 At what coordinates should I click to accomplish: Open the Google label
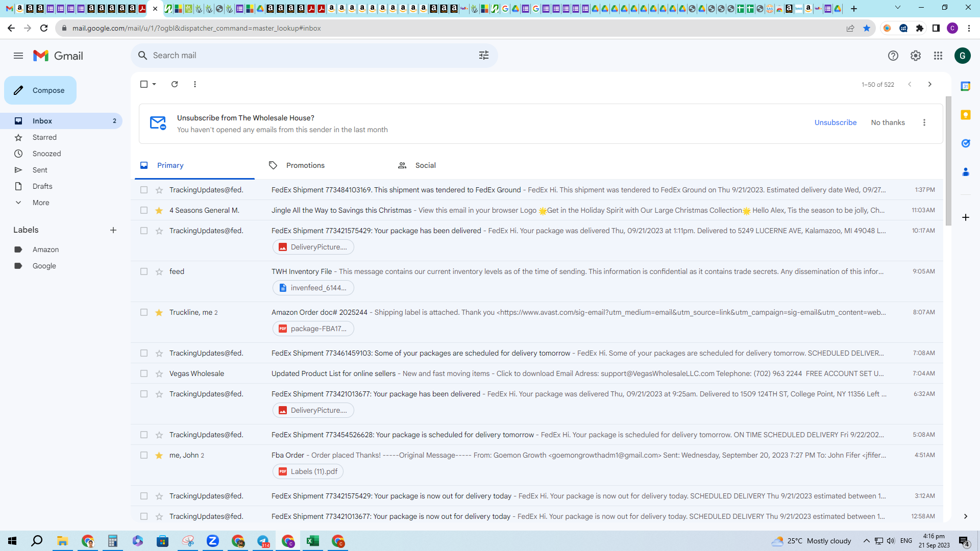pyautogui.click(x=61, y=266)
